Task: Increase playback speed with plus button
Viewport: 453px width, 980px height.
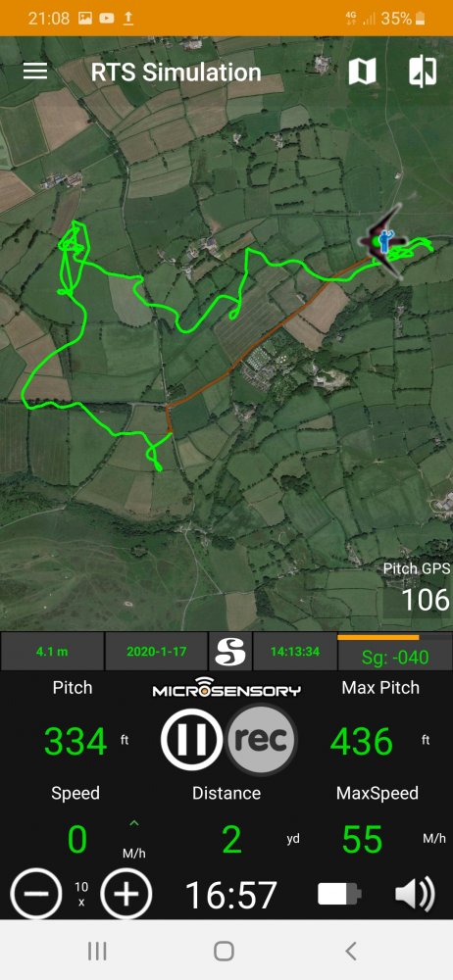Action: coord(126,894)
